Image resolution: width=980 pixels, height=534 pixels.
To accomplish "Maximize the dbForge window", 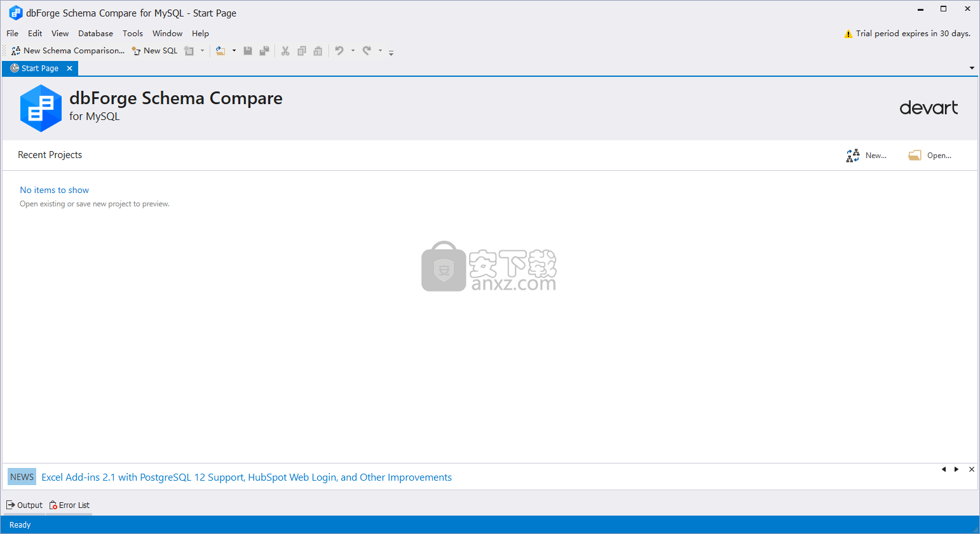I will coord(944,9).
